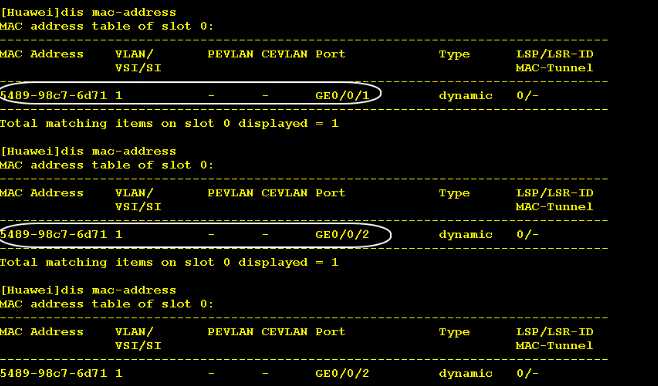
Task: Click 'LSP/LSR-ID' header in second table
Action: [555, 193]
